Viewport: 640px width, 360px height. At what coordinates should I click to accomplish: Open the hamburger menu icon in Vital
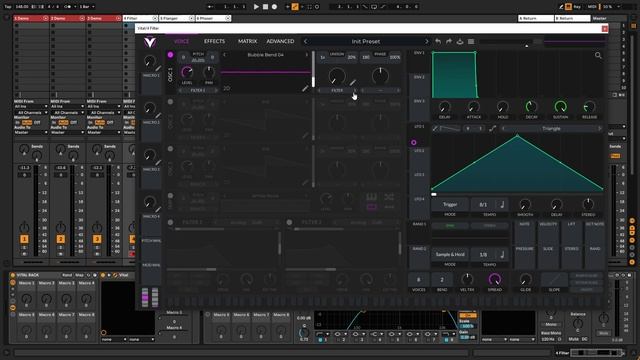(471, 41)
